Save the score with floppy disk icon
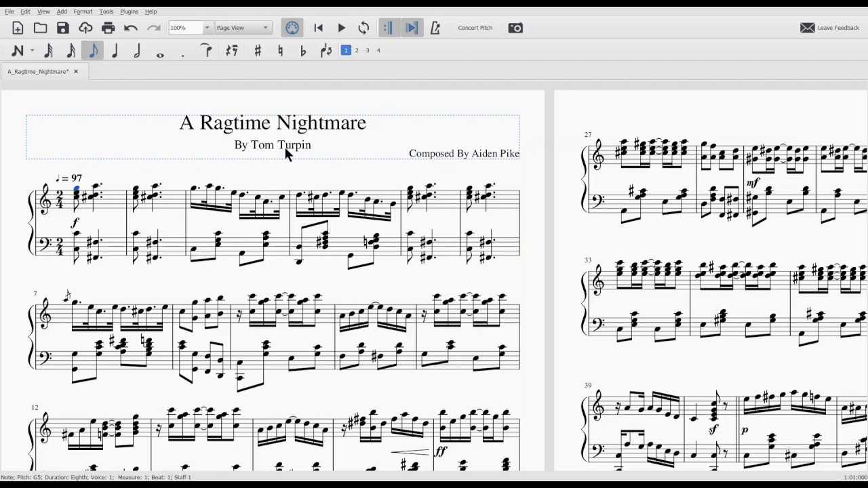This screenshot has height=488, width=868. click(x=63, y=28)
